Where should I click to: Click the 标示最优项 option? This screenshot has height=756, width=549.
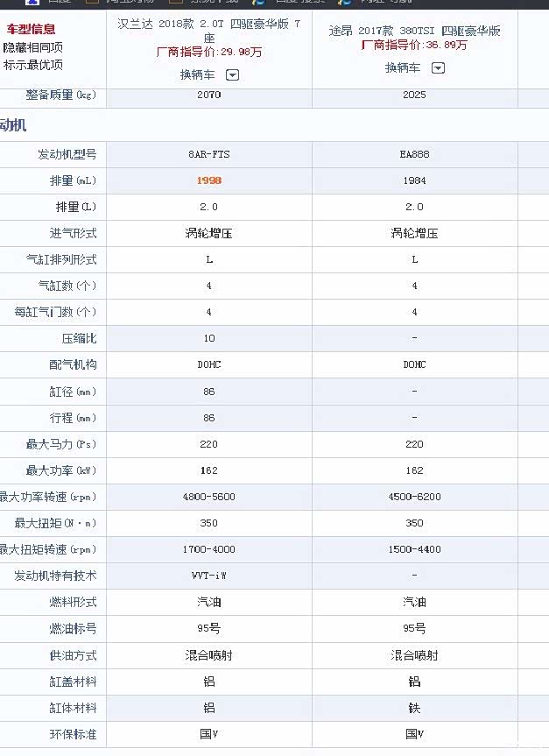coord(32,65)
